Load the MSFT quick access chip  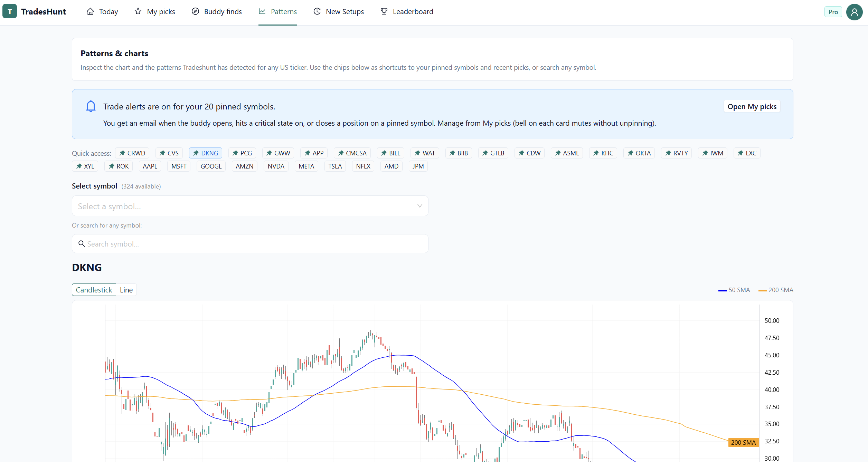tap(179, 166)
